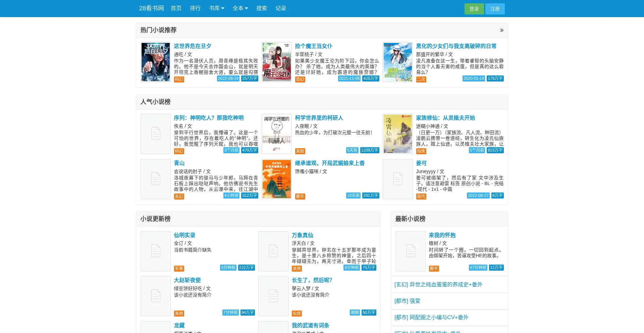Viewport: 644px width, 333px height.
Task: Open cover of 捡个魔王当女仆
Action: pyautogui.click(x=277, y=62)
